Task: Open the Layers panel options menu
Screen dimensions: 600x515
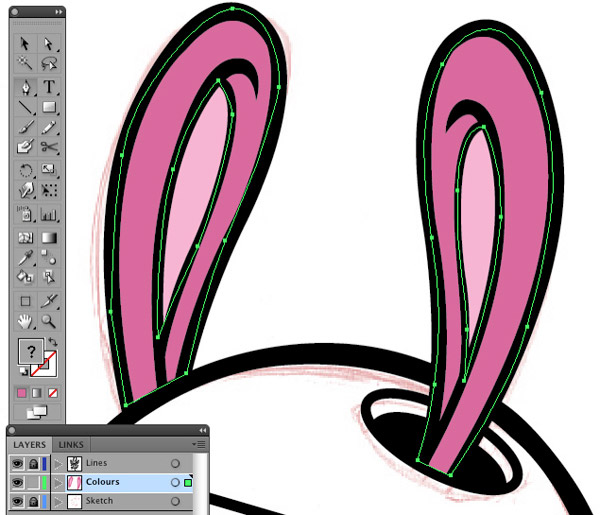Action: pos(199,444)
